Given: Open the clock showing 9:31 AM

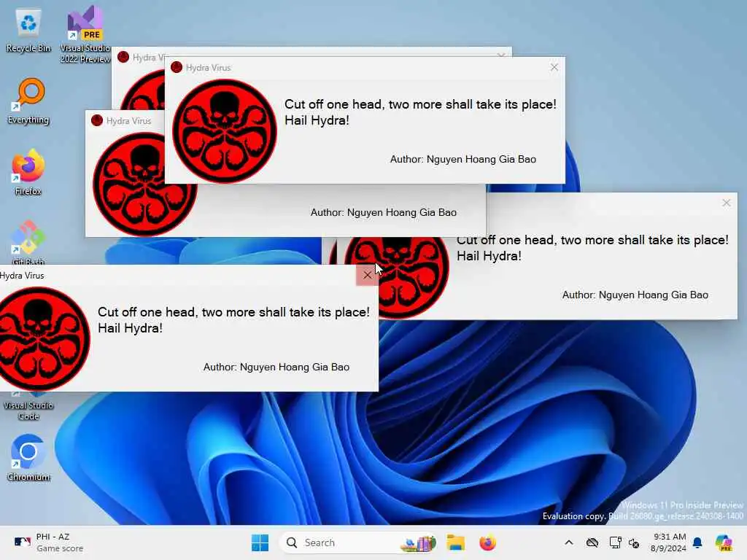Looking at the screenshot, I should [x=669, y=542].
